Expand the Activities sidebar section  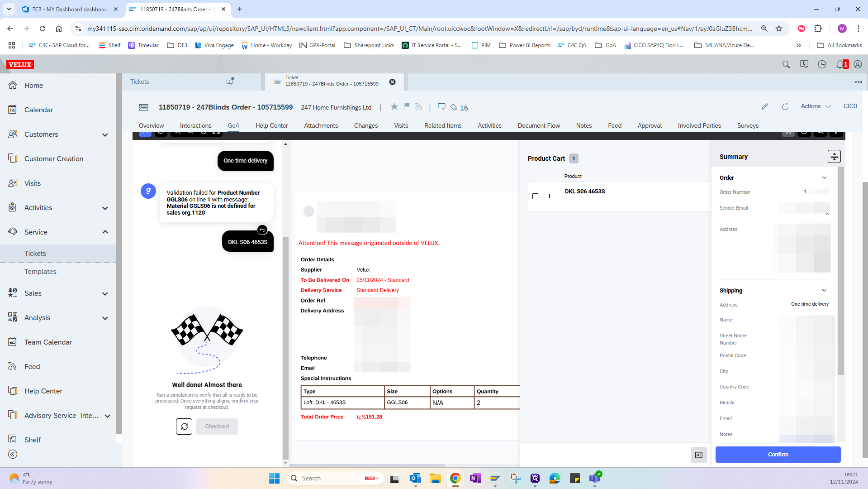[x=105, y=208]
